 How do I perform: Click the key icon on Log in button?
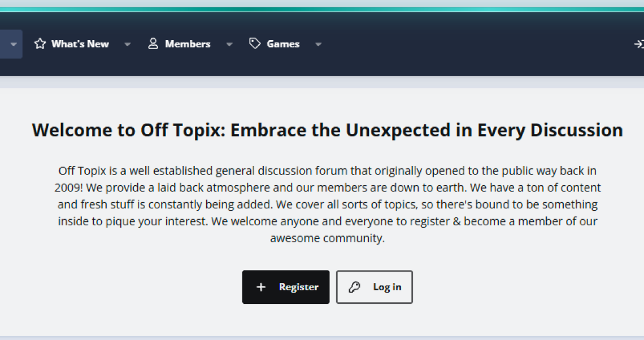click(x=354, y=287)
